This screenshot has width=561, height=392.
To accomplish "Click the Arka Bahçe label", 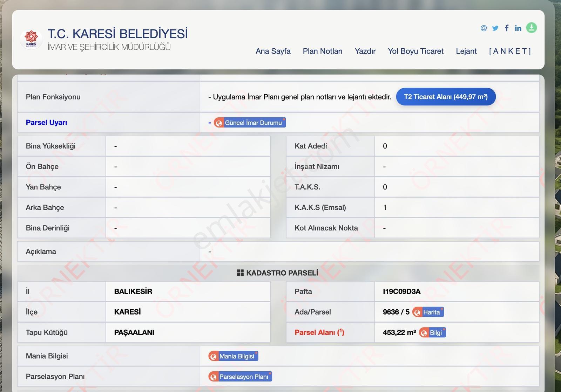I will click(45, 207).
